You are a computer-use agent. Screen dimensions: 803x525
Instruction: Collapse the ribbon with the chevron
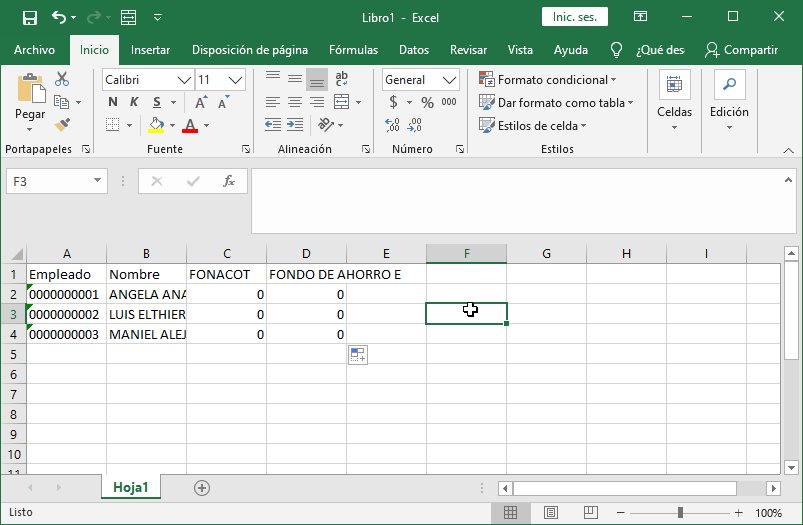789,150
